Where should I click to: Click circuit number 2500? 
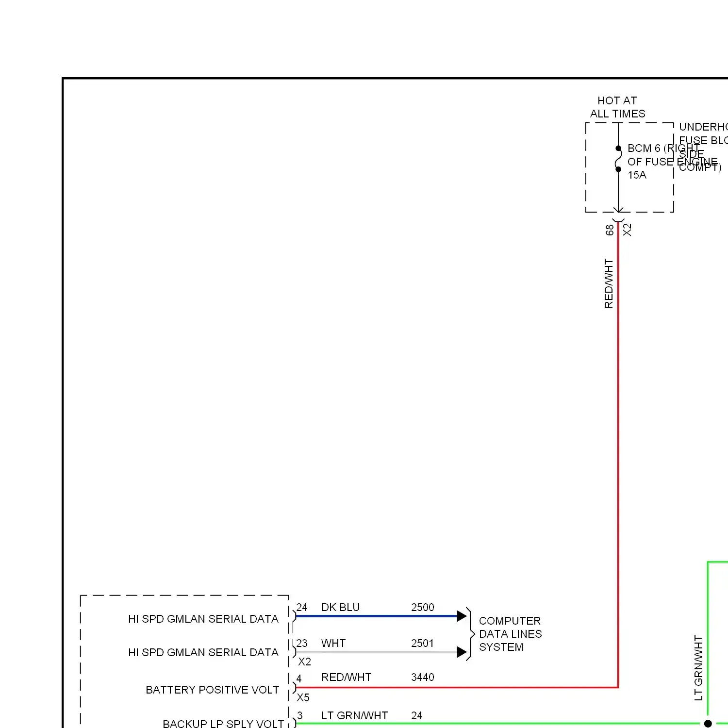[422, 608]
